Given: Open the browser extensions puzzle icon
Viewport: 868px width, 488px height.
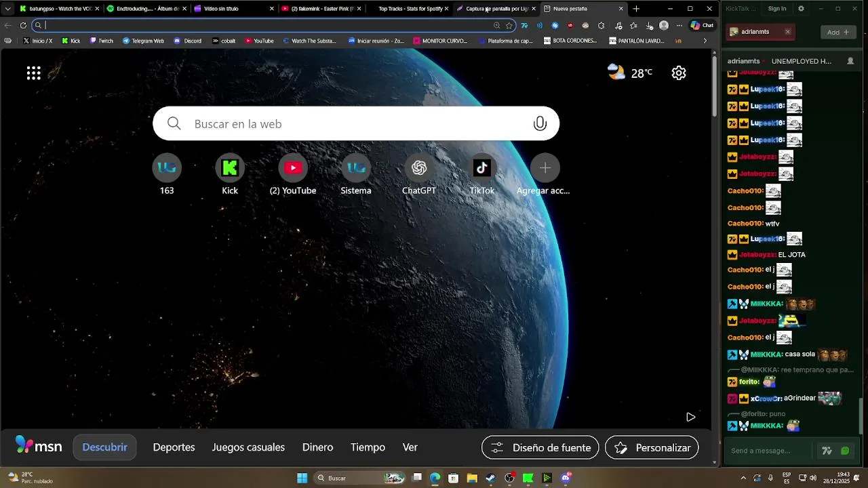Looking at the screenshot, I should (601, 26).
